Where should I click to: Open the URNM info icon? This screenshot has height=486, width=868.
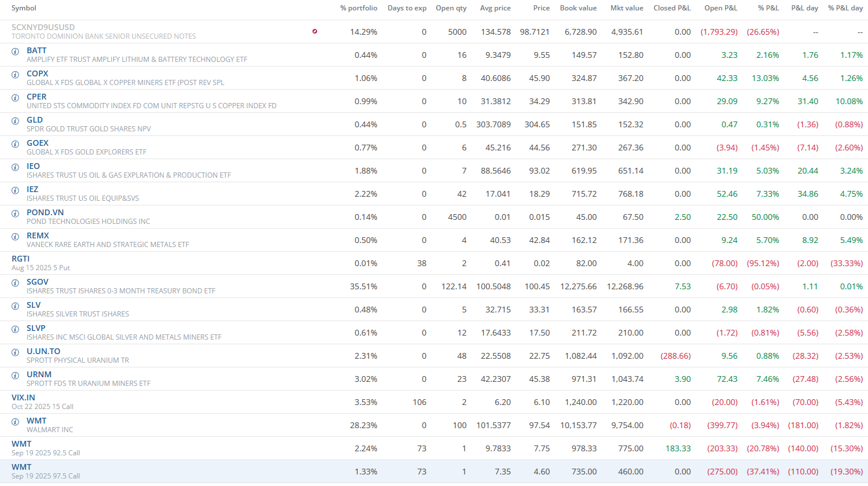pyautogui.click(x=16, y=375)
